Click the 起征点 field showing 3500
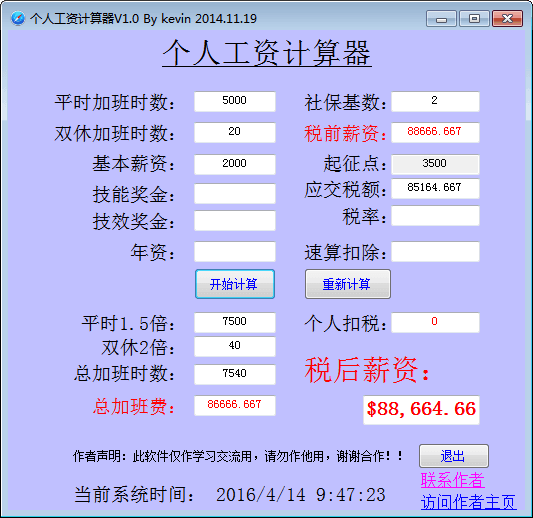 point(435,165)
